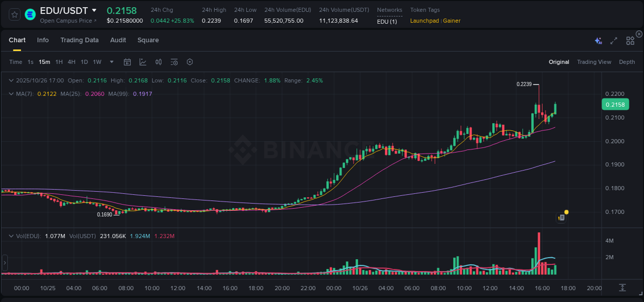This screenshot has width=644, height=302.
Task: Open the extra timeframe dropdown arrow
Action: click(111, 62)
